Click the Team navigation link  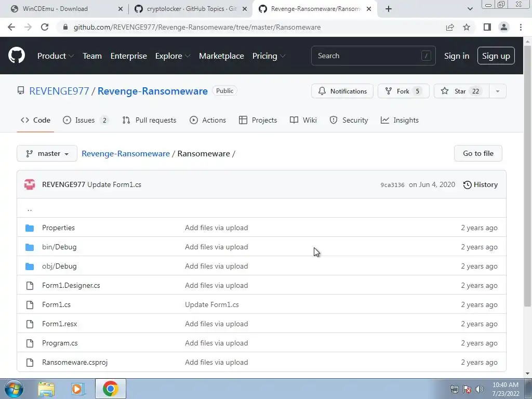point(92,56)
